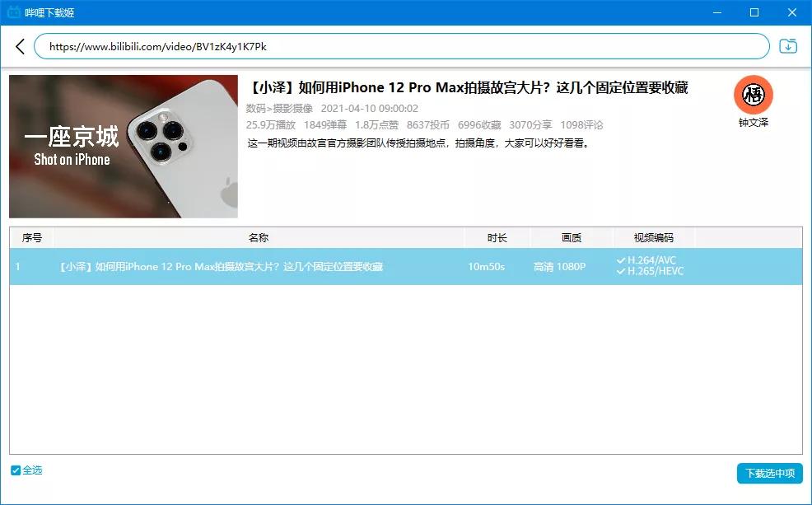Click the 序号 column header

pos(31,238)
